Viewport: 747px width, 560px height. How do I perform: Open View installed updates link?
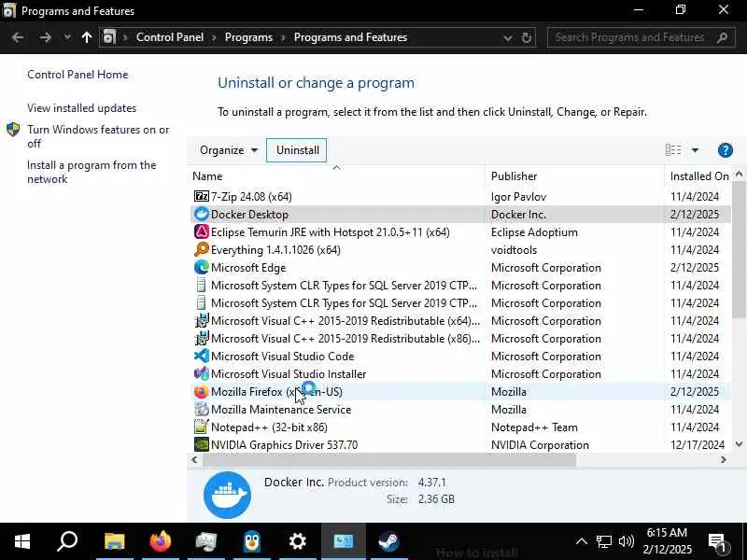tap(81, 108)
